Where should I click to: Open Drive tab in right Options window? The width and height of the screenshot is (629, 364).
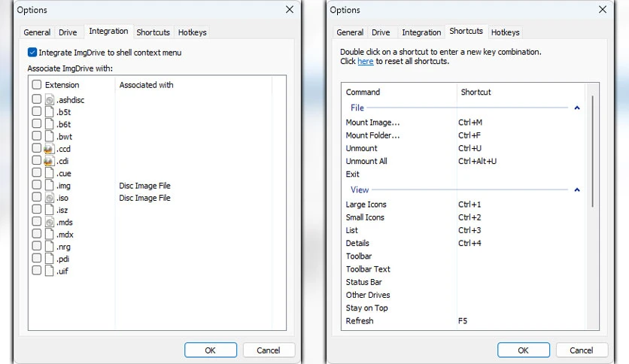point(381,32)
